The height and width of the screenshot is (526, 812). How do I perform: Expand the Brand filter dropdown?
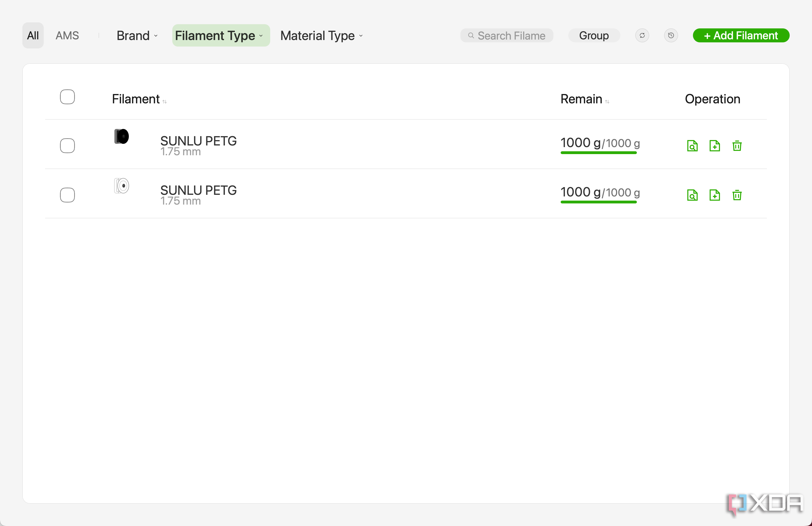[x=137, y=36]
